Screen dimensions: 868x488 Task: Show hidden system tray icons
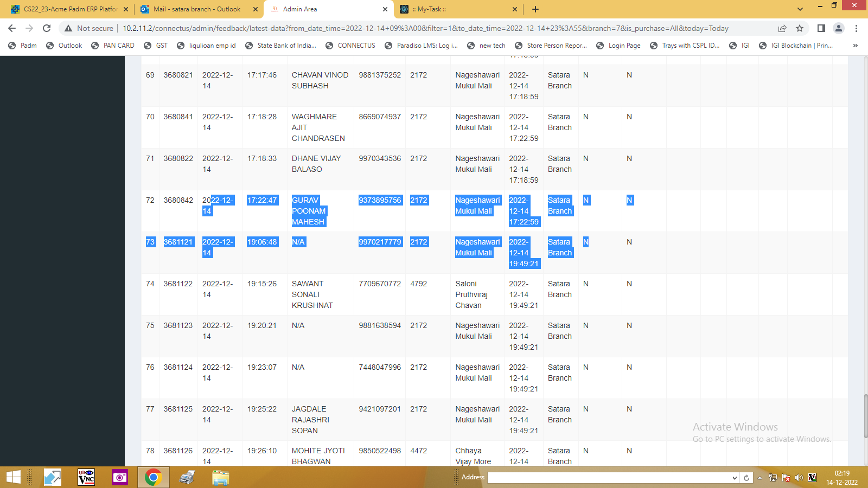[x=760, y=478]
